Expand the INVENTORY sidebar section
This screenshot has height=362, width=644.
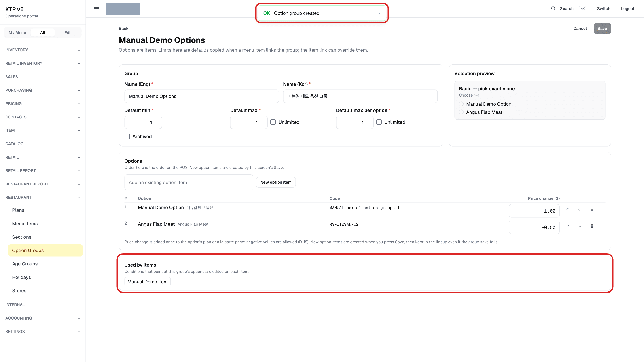43,50
